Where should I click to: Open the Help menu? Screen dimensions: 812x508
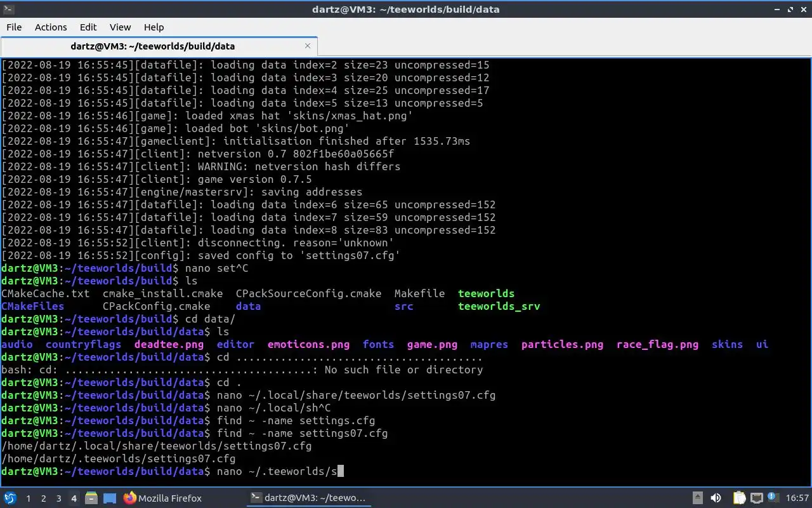pos(154,27)
